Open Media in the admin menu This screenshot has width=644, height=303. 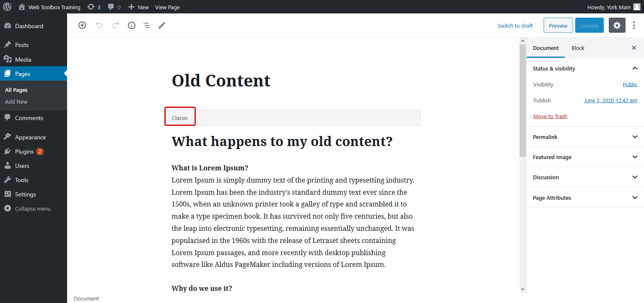coord(34,60)
